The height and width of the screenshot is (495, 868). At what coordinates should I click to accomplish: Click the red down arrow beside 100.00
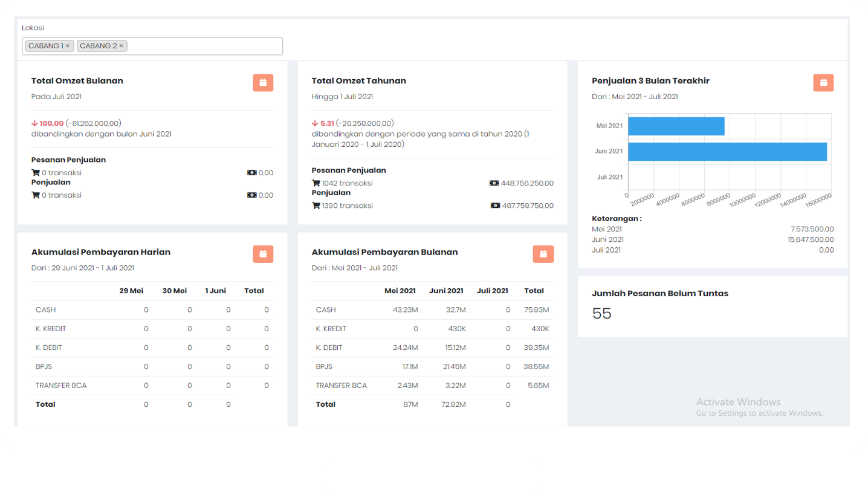point(34,123)
